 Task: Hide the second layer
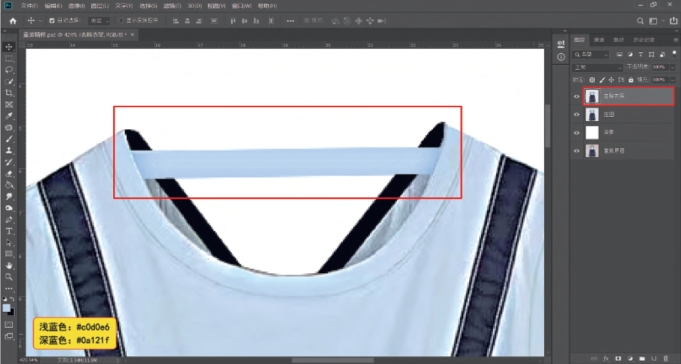coord(577,115)
